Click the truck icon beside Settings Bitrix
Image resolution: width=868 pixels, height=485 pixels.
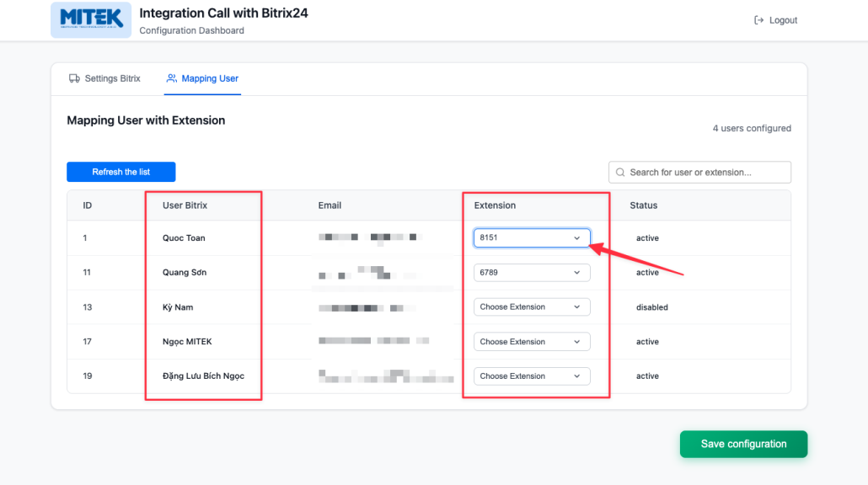click(x=74, y=78)
